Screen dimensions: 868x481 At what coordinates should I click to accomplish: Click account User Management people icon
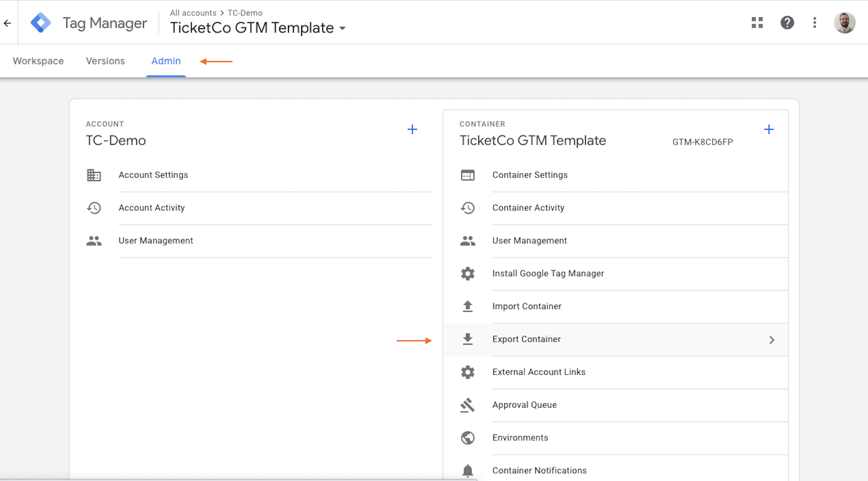pos(94,241)
